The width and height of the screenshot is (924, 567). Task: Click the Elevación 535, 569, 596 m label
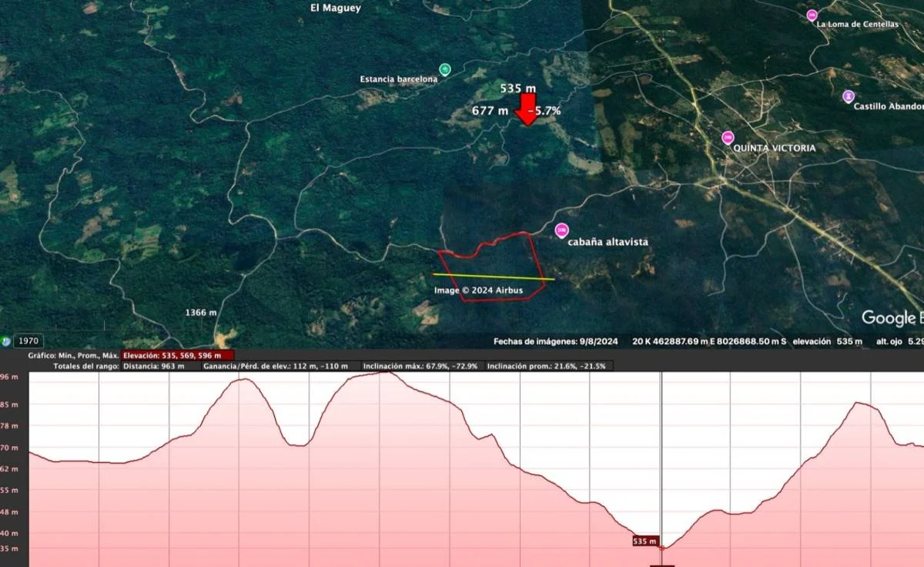[177, 355]
